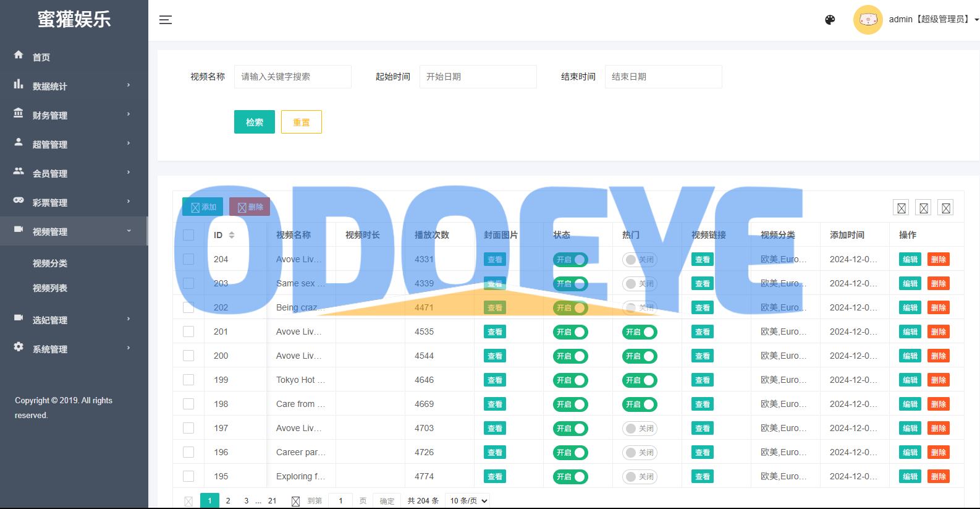The height and width of the screenshot is (509, 980).
Task: Click the 开始日期 start date field
Action: [x=478, y=77]
